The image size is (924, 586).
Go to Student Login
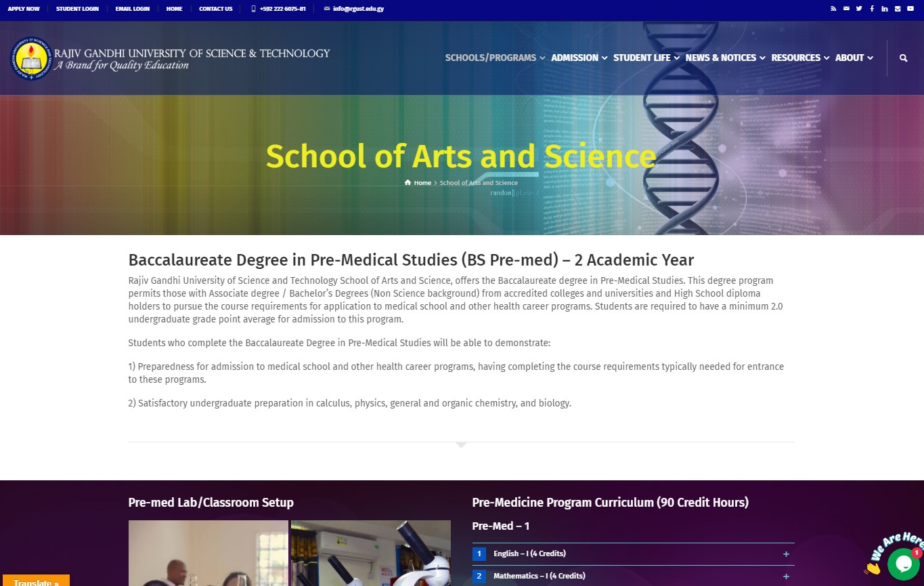click(77, 9)
